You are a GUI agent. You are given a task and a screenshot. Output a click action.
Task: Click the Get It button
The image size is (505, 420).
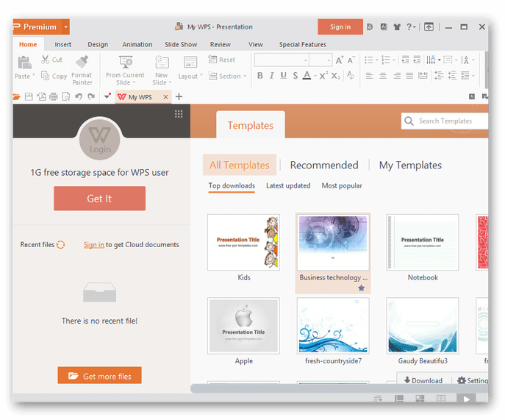tap(99, 199)
